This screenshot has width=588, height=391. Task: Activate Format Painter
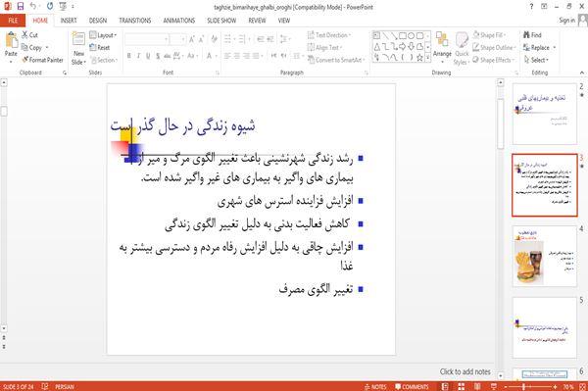[x=42, y=60]
